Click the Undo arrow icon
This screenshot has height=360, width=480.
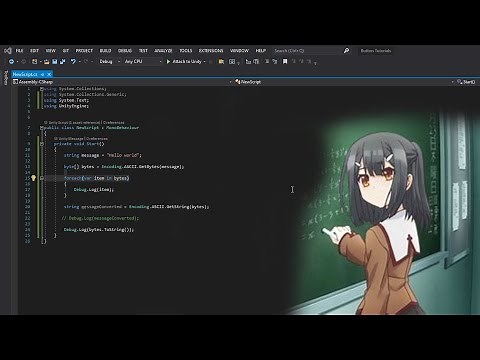[73, 62]
